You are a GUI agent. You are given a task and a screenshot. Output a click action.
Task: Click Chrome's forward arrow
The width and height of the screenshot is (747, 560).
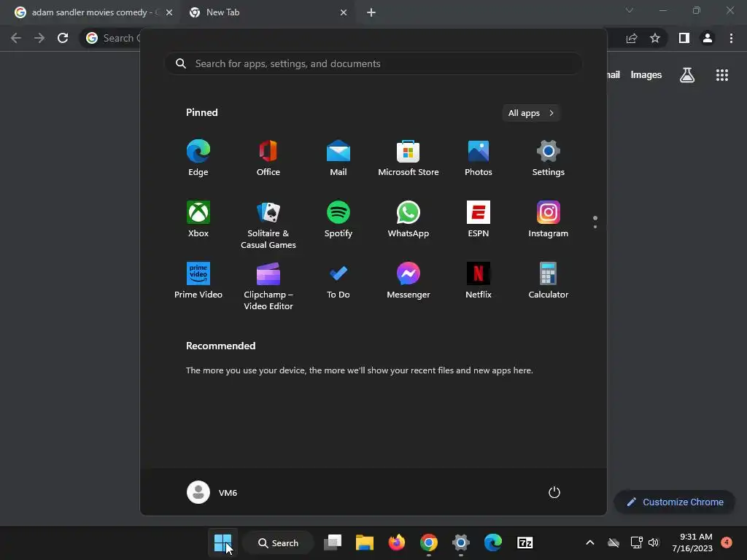(39, 38)
